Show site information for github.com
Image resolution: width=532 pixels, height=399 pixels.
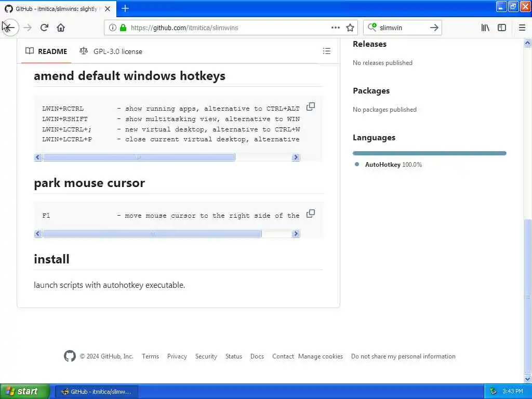pos(112,28)
